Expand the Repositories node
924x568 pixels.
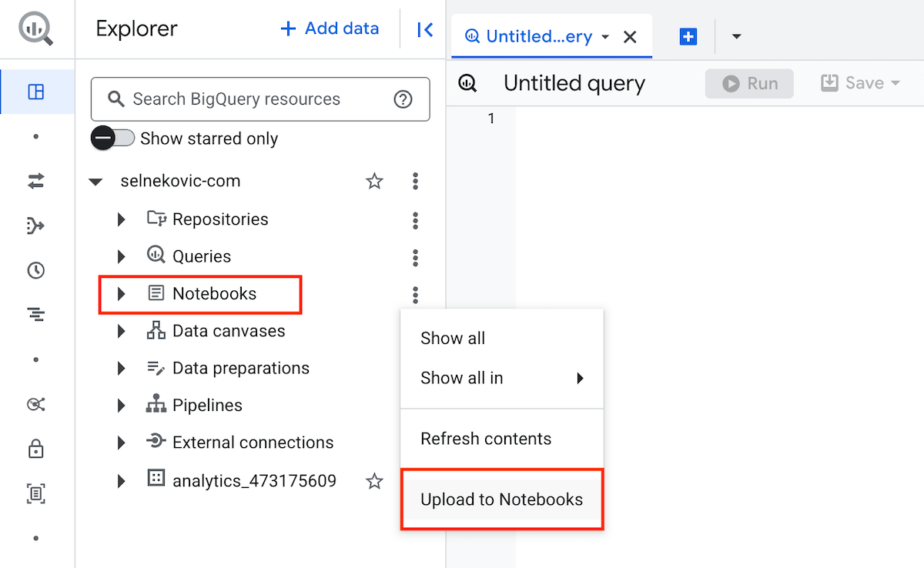coord(122,219)
